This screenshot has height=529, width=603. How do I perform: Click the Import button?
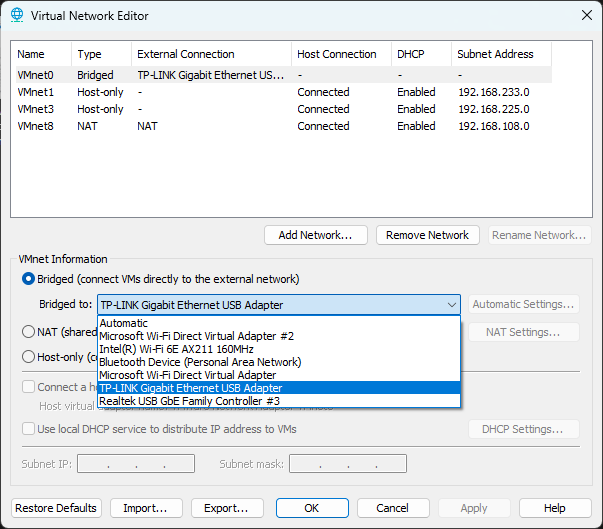(146, 508)
